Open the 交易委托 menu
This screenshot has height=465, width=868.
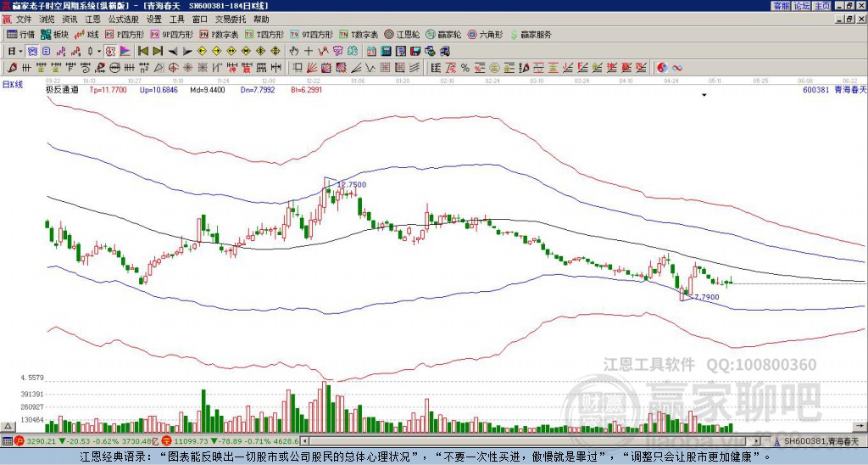point(231,20)
